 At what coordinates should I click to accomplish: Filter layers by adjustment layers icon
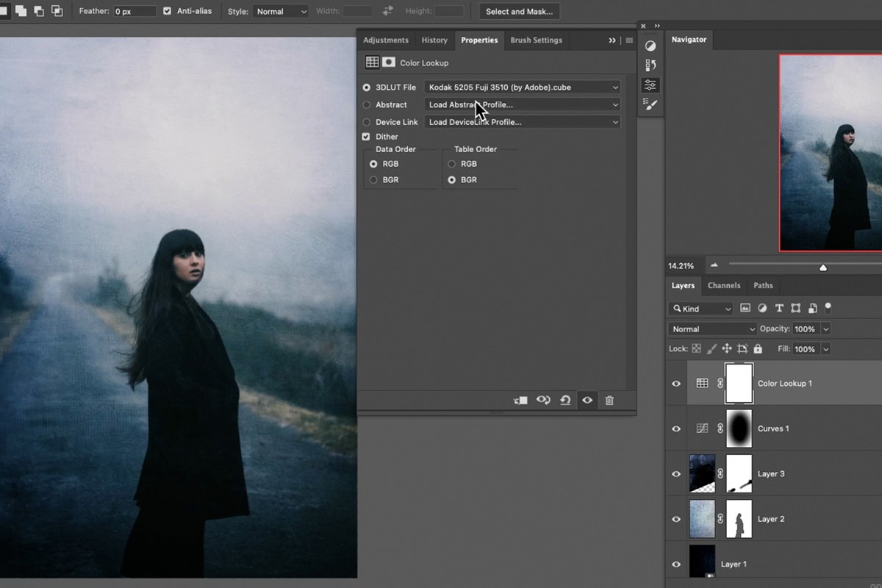click(x=762, y=308)
